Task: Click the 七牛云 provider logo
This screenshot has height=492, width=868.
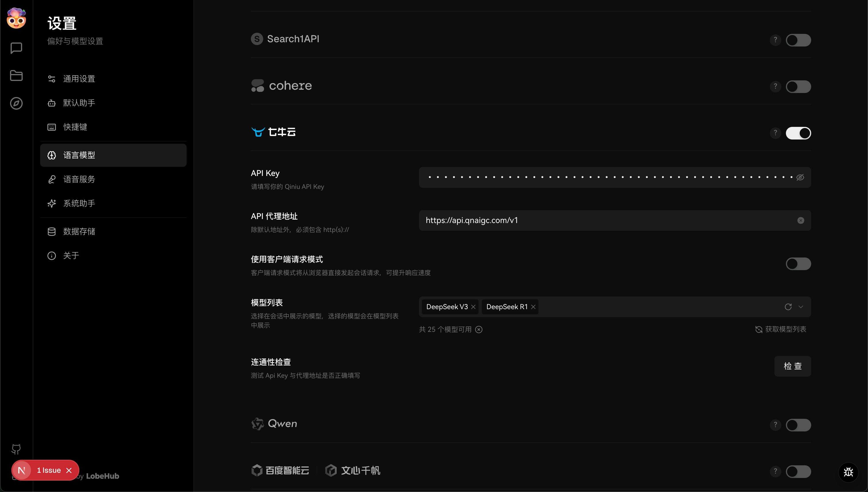Action: coord(273,132)
